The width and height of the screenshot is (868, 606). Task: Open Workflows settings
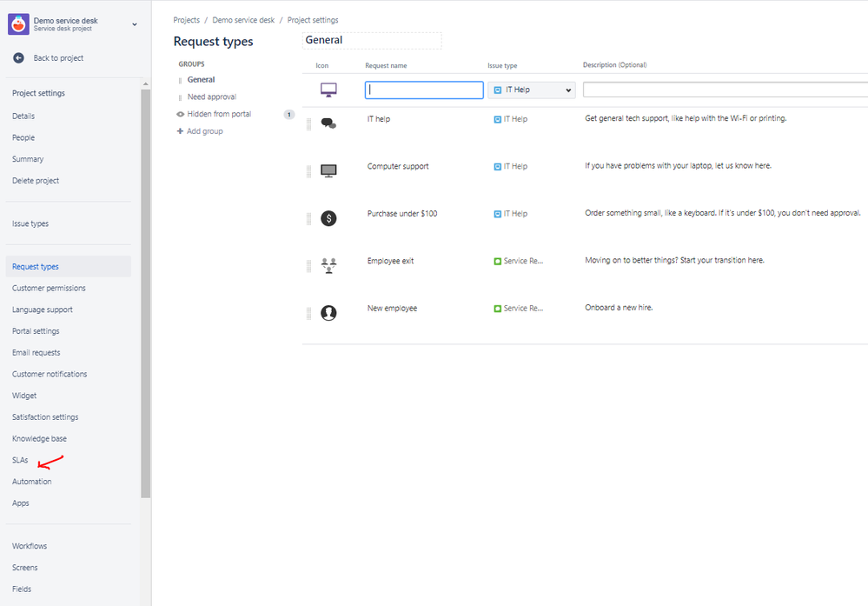(30, 546)
